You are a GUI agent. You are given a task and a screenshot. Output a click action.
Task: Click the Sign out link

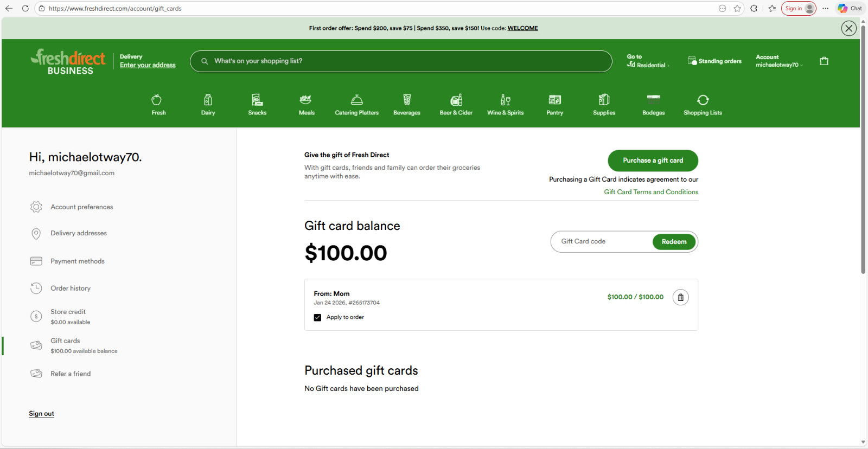coord(41,414)
